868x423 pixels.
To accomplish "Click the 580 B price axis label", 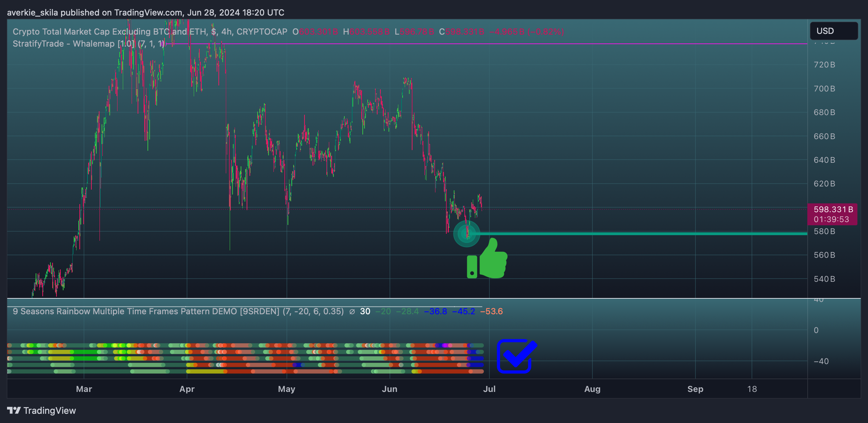I will click(x=824, y=231).
